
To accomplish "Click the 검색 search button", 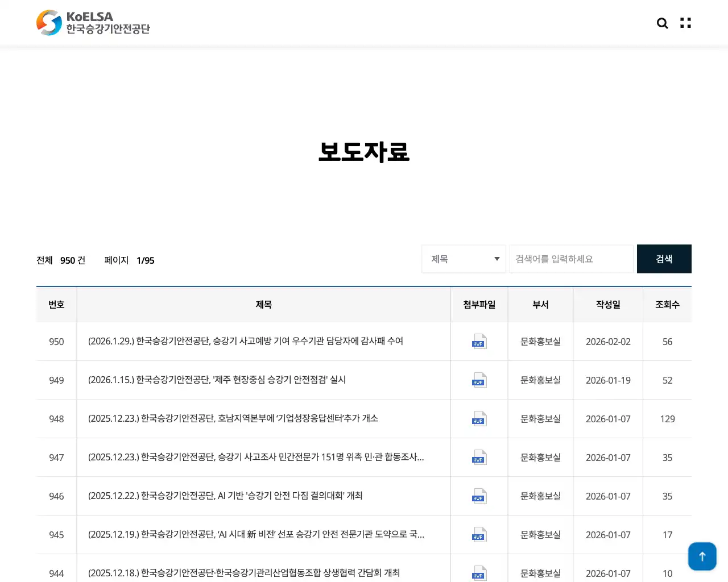I will pos(664,259).
